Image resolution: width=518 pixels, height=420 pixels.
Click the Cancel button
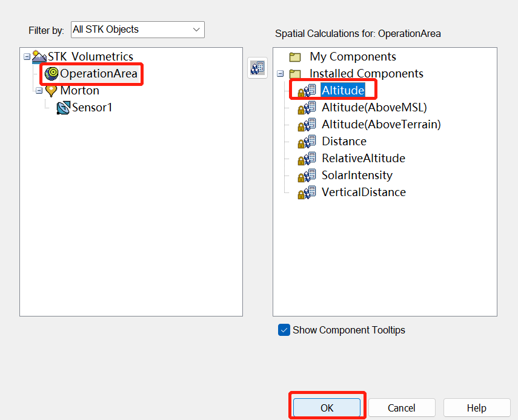(402, 408)
